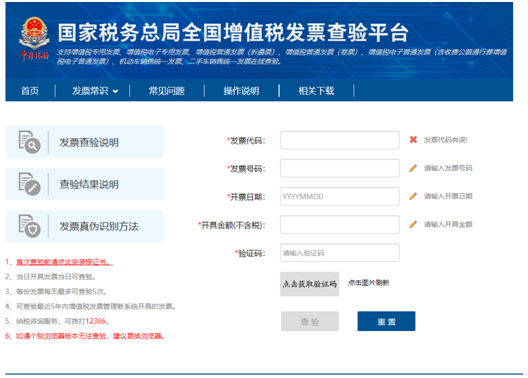Click the blue 重置 button
Screen dimensions: 528x378
[386, 321]
